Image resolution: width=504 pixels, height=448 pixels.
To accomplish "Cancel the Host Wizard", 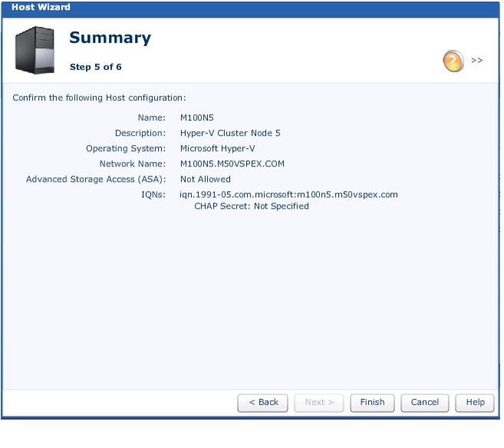I will (425, 403).
